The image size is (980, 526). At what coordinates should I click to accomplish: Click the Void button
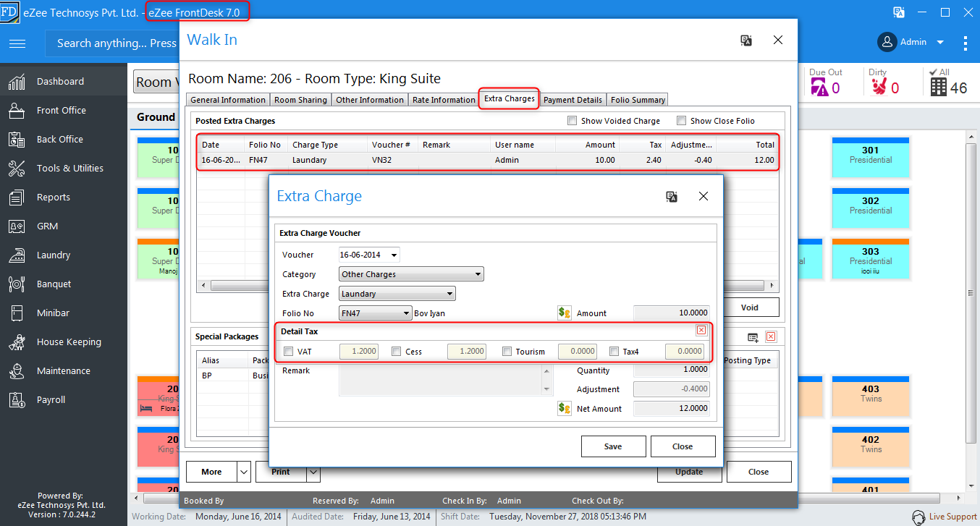tap(750, 307)
